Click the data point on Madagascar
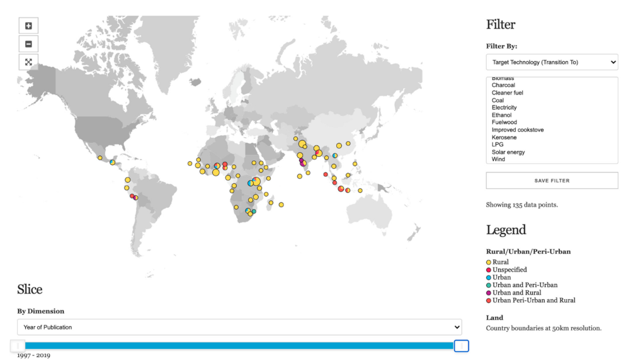This screenshot has height=364, width=631. [x=271, y=202]
